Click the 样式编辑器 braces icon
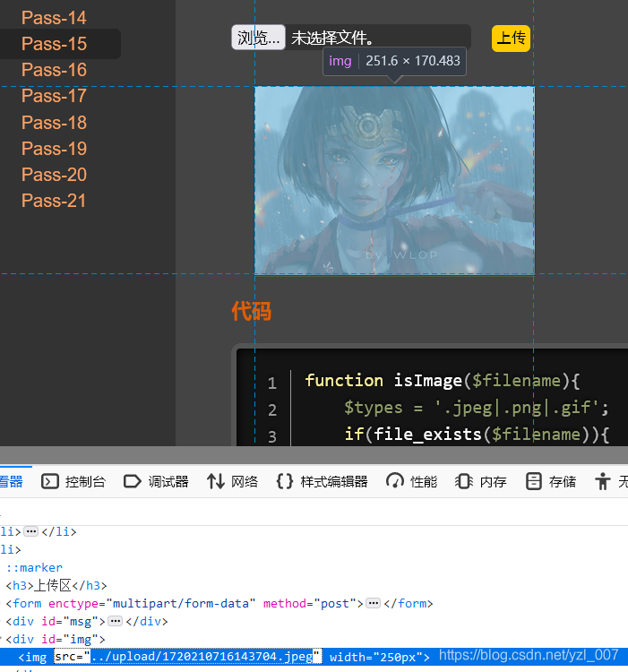 click(285, 481)
